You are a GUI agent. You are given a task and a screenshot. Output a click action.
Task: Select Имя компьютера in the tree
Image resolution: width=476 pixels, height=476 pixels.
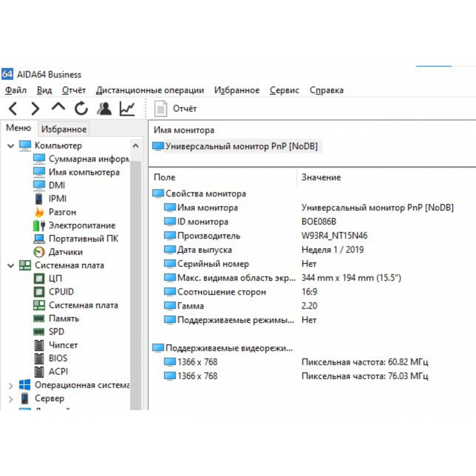(x=76, y=172)
